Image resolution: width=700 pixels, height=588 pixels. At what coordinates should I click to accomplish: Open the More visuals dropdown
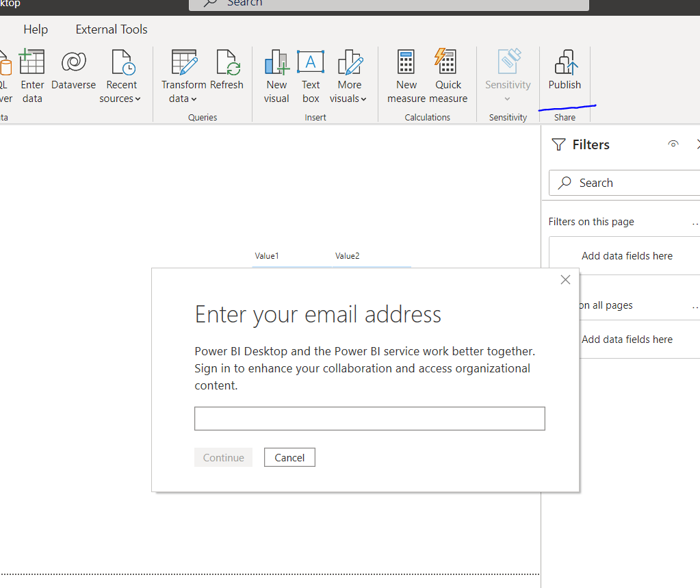(349, 76)
